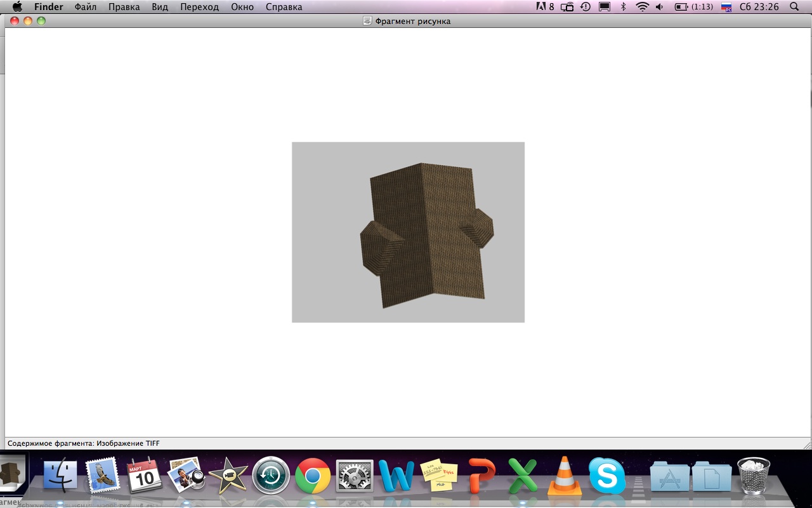Open System Preferences gear icon
This screenshot has height=508, width=812.
coord(355,476)
